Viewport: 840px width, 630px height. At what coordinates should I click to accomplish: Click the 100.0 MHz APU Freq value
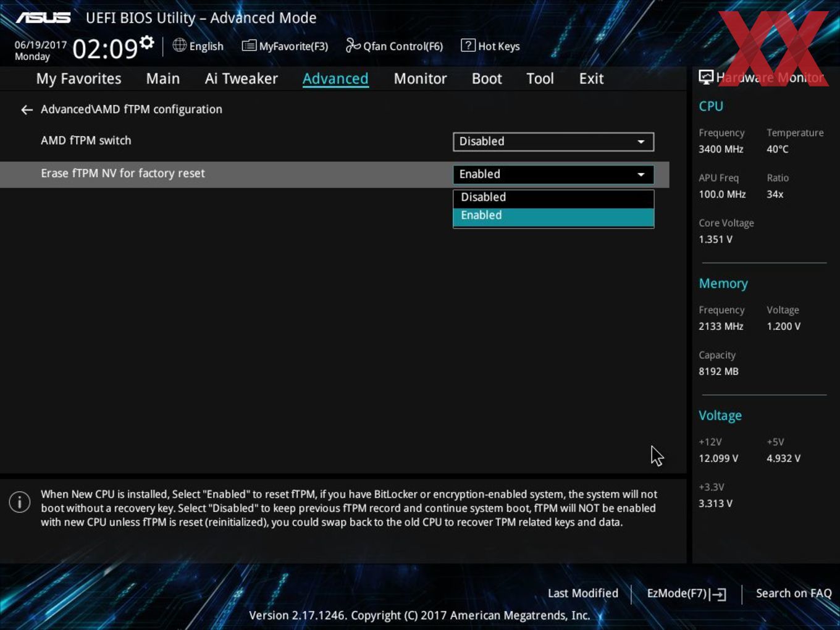[722, 195]
